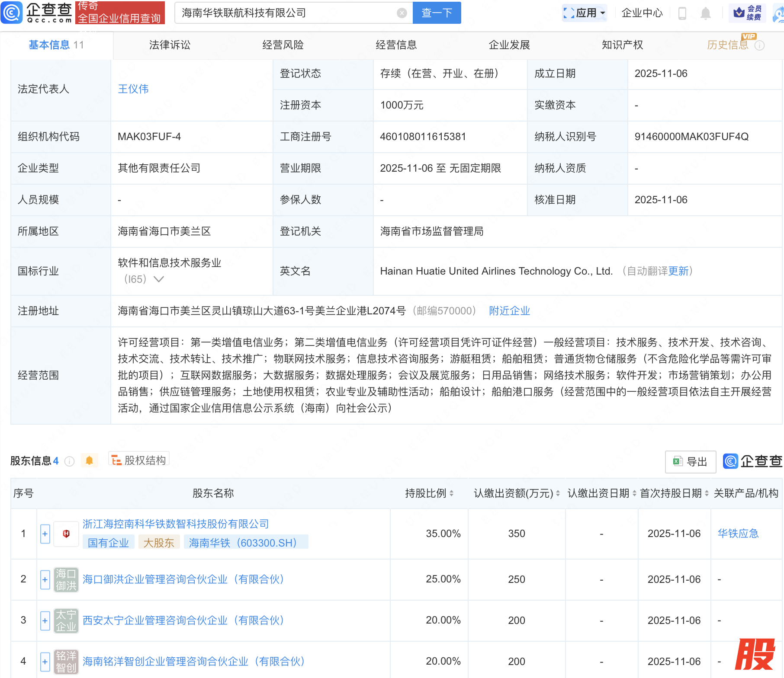The image size is (784, 678).
Task: Click the company name search input field
Action: [x=286, y=13]
